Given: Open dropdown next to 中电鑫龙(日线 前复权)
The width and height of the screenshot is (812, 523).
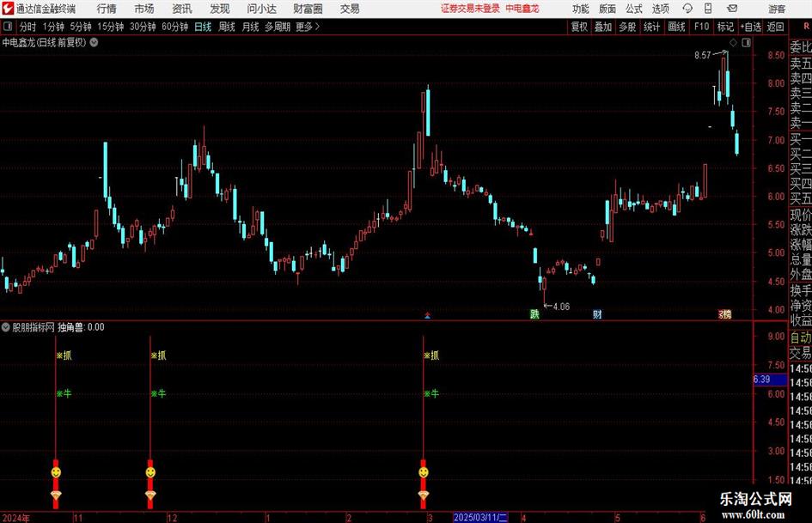Looking at the screenshot, I should click(x=94, y=42).
